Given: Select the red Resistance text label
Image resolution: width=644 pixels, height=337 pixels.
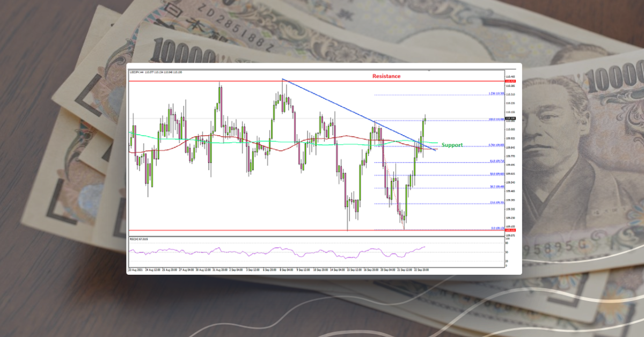Looking at the screenshot, I should (386, 76).
